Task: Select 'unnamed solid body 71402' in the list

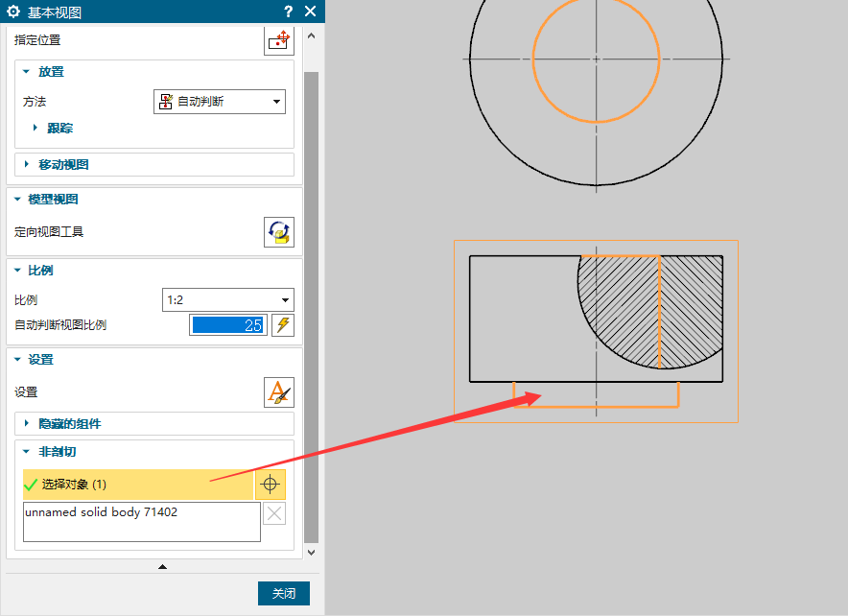Action: click(x=101, y=512)
